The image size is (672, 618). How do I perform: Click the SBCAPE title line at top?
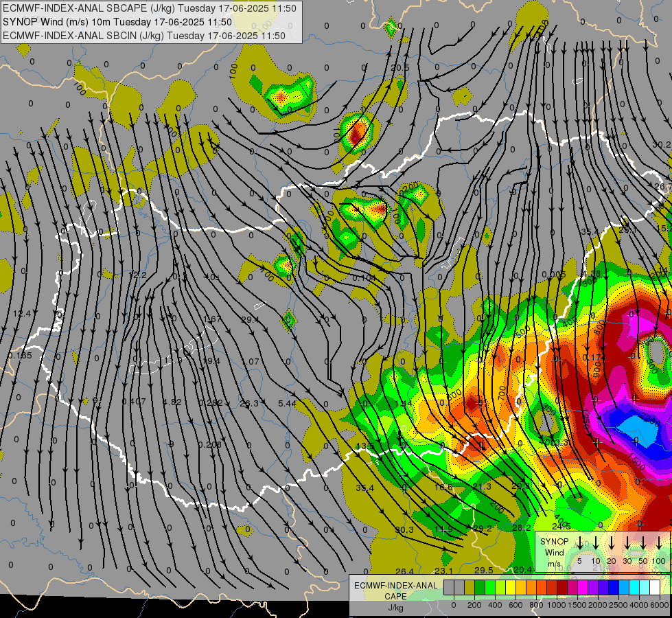point(150,8)
